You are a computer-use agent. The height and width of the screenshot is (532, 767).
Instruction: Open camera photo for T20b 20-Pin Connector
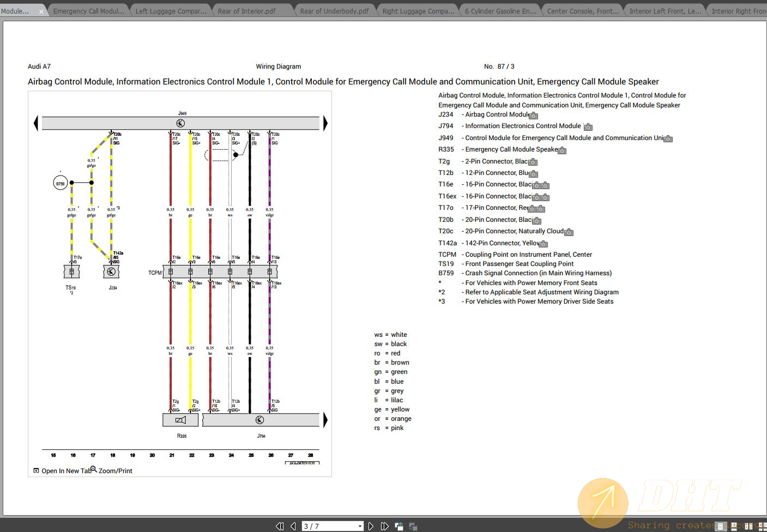[x=537, y=221]
